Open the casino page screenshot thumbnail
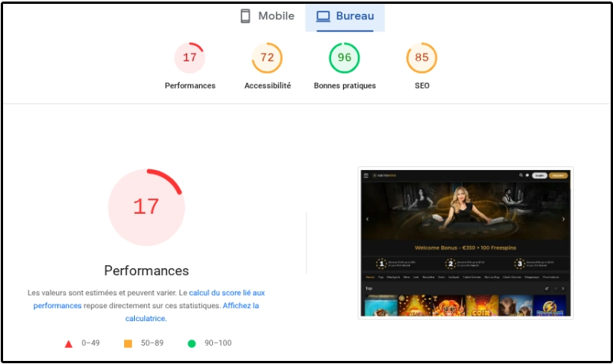 (466, 242)
